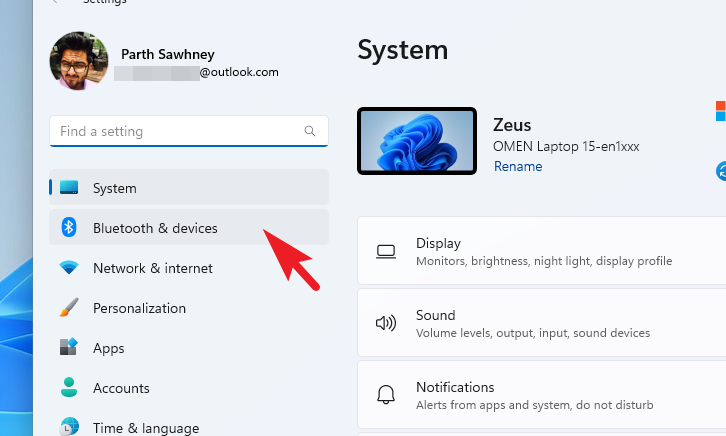Click the Zeus device name

pyautogui.click(x=512, y=125)
